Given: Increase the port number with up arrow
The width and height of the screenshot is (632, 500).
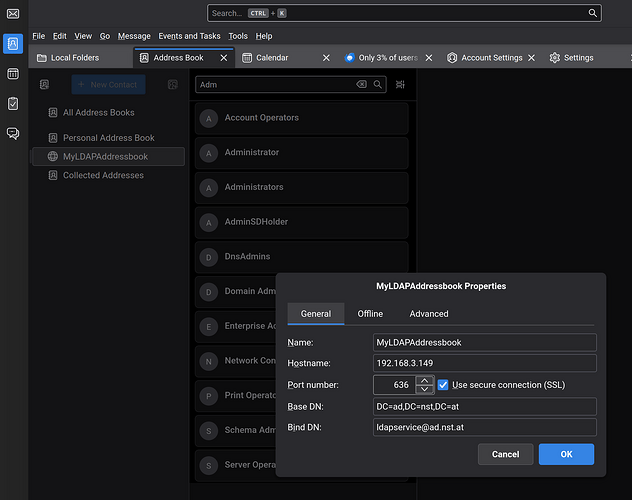Looking at the screenshot, I should point(425,380).
